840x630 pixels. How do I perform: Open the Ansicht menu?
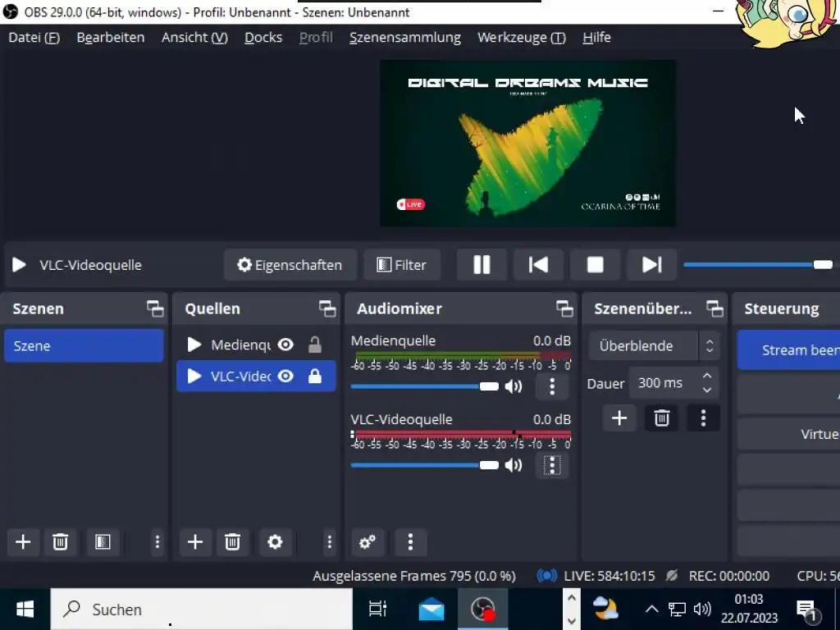tap(195, 38)
